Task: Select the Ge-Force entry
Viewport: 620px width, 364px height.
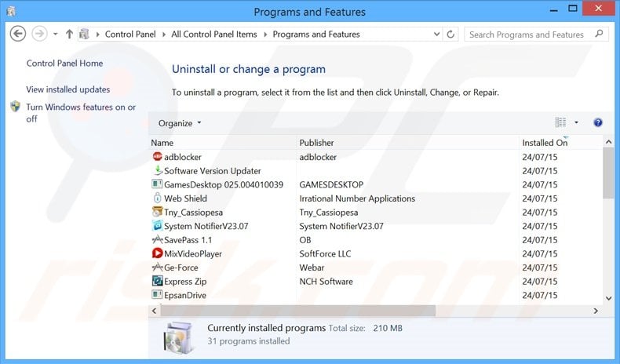Action: [181, 268]
